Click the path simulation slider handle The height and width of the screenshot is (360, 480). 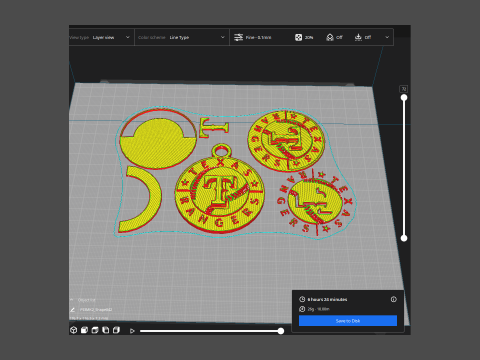(281, 331)
